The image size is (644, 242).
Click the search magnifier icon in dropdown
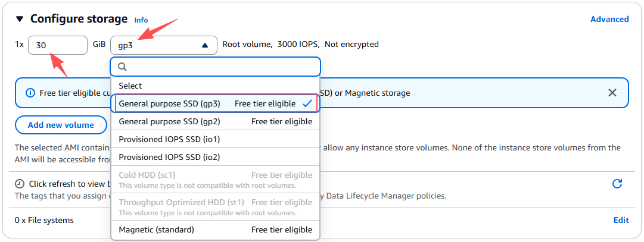pyautogui.click(x=122, y=67)
